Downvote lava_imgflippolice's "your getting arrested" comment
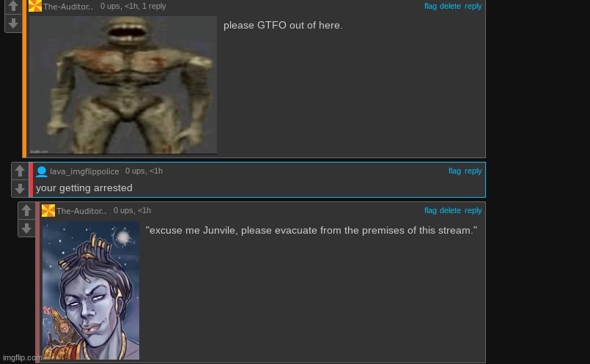The height and width of the screenshot is (364, 590). click(20, 188)
